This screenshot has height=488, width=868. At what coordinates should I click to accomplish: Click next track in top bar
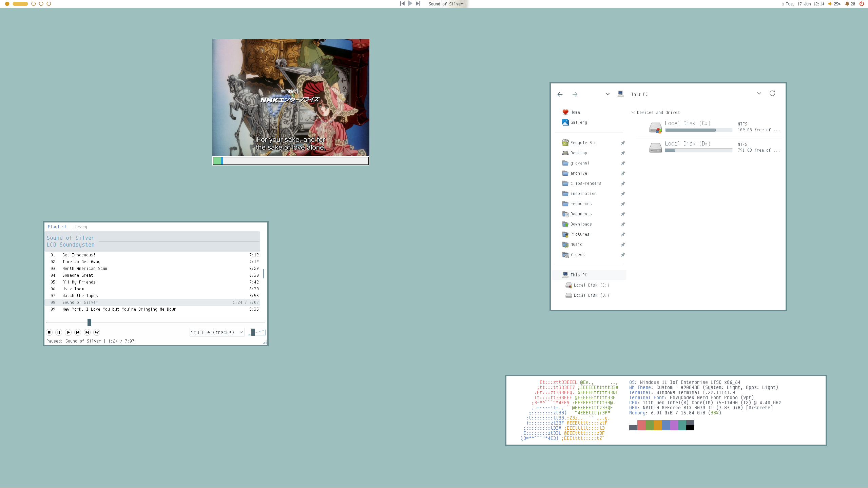tap(418, 3)
